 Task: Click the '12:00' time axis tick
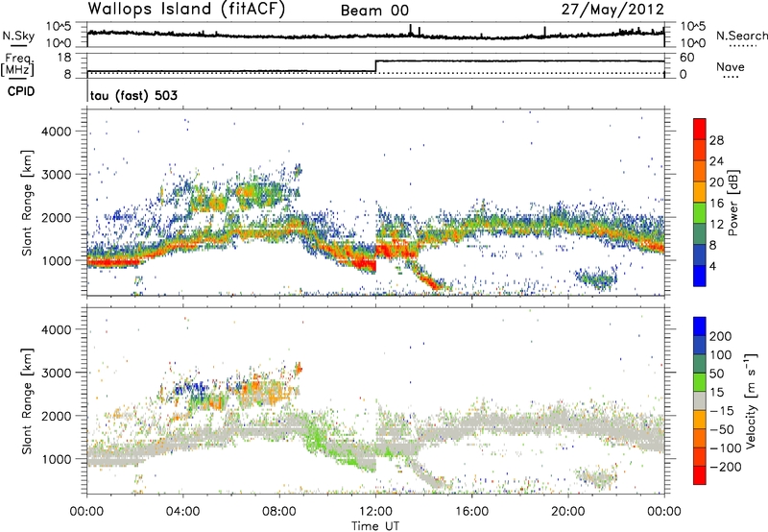[x=375, y=512]
